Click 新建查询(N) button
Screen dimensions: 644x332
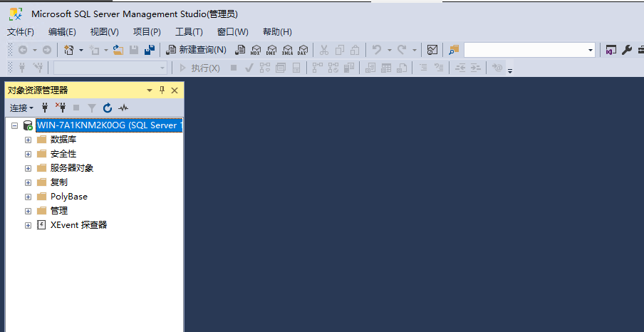[197, 50]
